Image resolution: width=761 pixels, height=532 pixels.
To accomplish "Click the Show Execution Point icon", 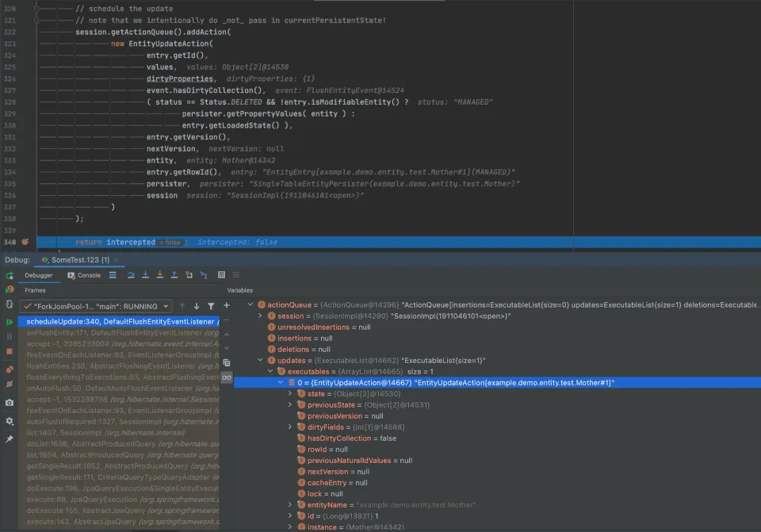I will (113, 275).
